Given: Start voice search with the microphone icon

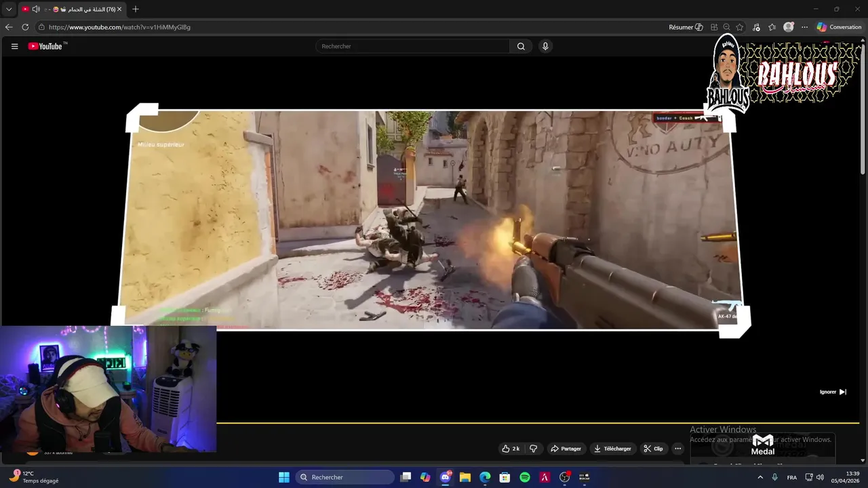Looking at the screenshot, I should (x=545, y=46).
